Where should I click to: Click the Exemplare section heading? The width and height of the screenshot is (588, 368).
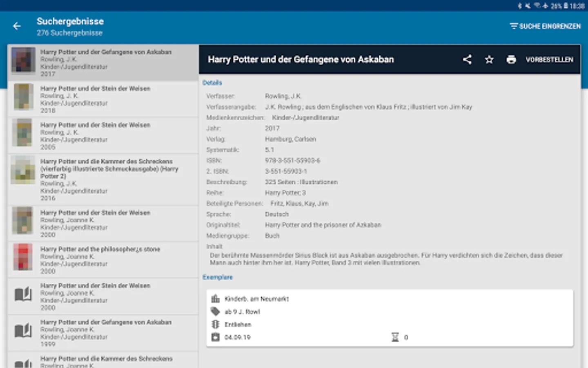(x=218, y=277)
